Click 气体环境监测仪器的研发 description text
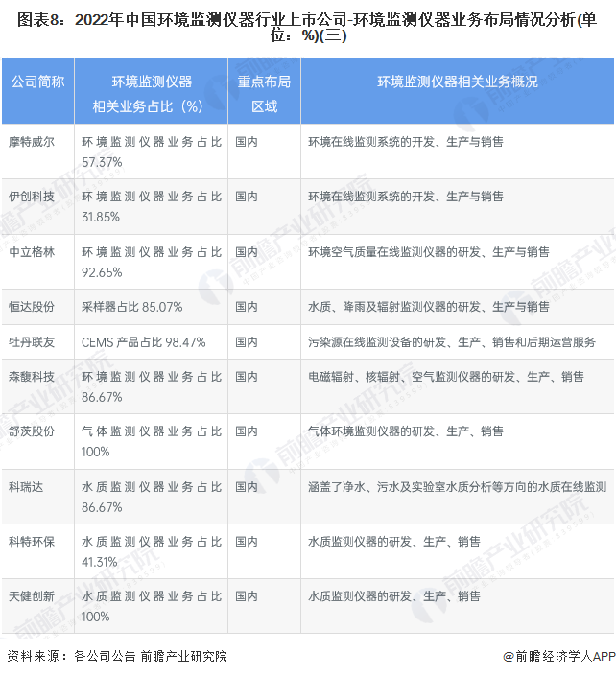This screenshot has width=616, height=676. [406, 431]
